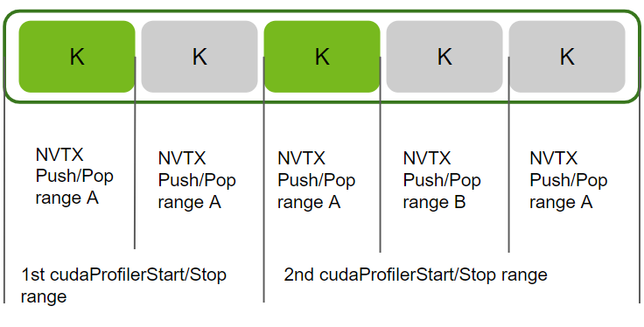Image resolution: width=644 pixels, height=327 pixels.
Task: Click the divider line starting 2nd profiler range
Action: (263, 180)
